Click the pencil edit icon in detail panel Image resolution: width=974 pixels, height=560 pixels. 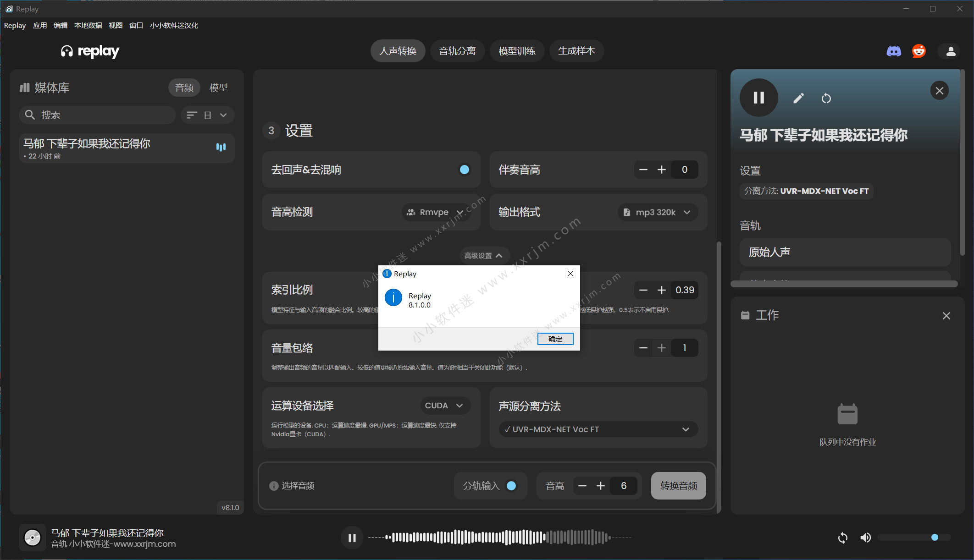click(x=798, y=98)
